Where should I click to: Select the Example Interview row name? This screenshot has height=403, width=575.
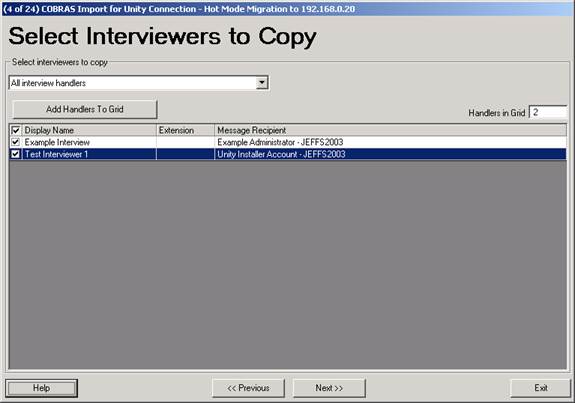(57, 142)
